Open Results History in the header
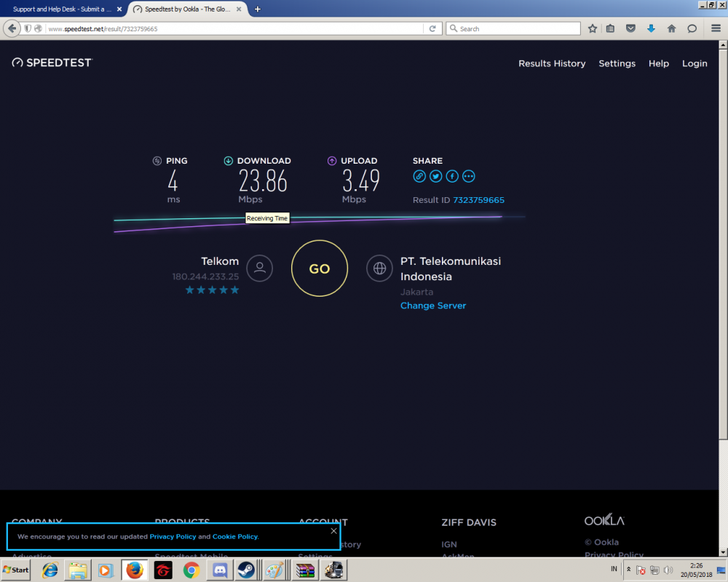728x582 pixels. (x=552, y=63)
